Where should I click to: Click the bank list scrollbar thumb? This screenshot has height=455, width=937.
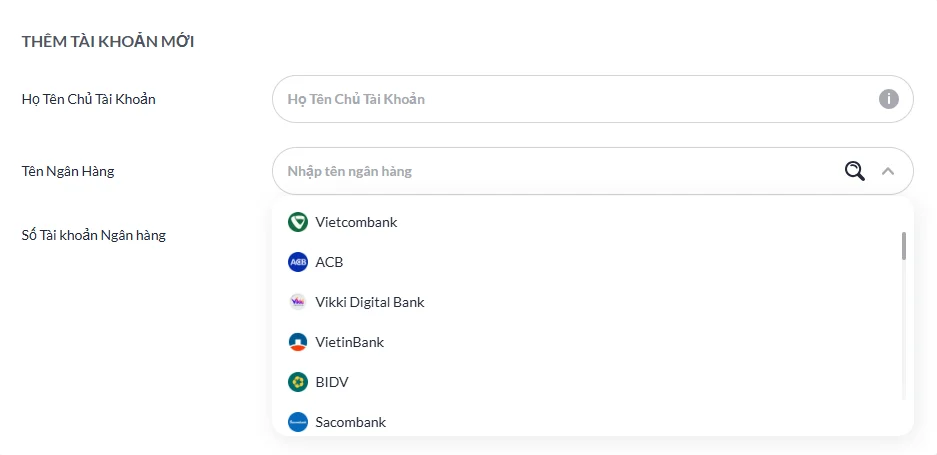[x=904, y=246]
